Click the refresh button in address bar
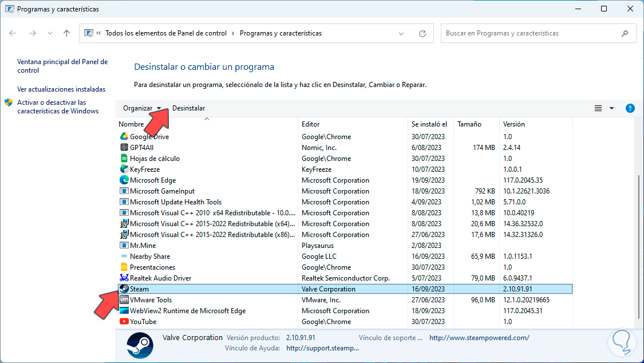644x363 pixels. [422, 33]
